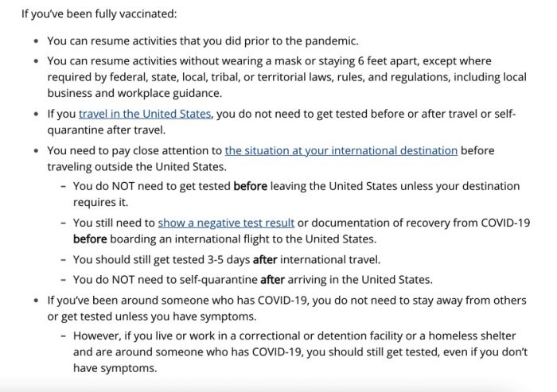Click the "3-5 days" text
Viewport: 557px width, 392px height.
[228, 258]
